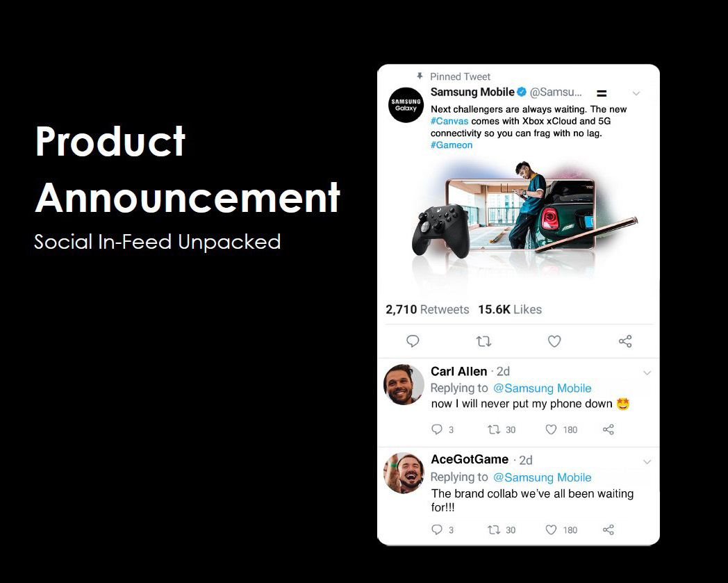
Task: Like AceGotGame's reply
Action: [x=551, y=529]
